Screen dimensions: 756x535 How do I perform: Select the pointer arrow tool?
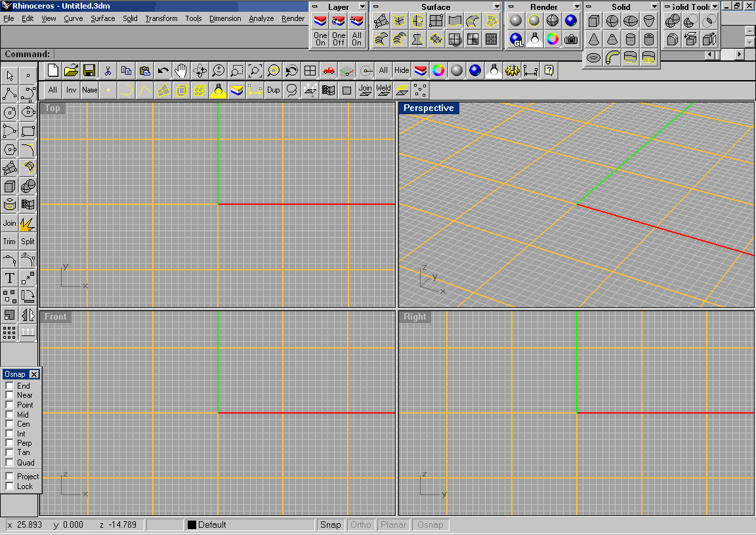point(10,75)
